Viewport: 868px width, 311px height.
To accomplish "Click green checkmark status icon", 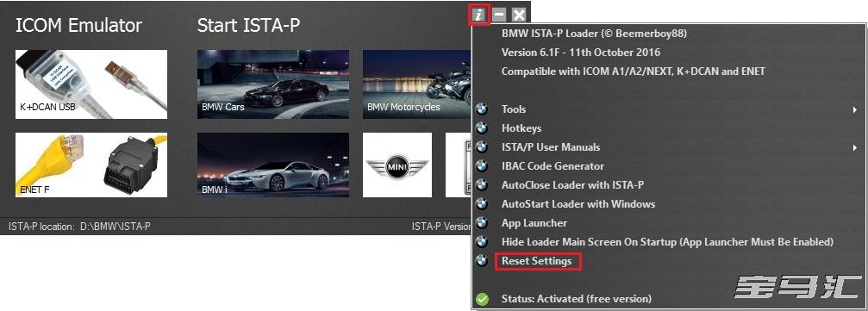I will coord(482,299).
